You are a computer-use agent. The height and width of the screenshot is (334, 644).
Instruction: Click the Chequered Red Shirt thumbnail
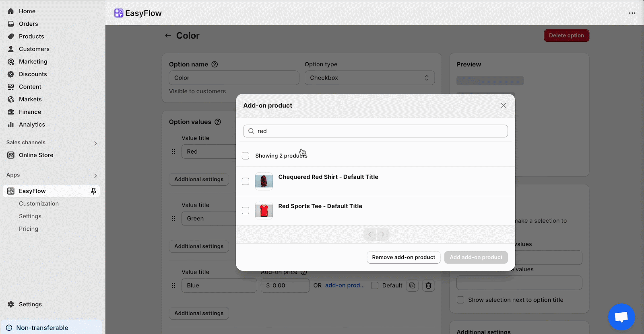264,181
